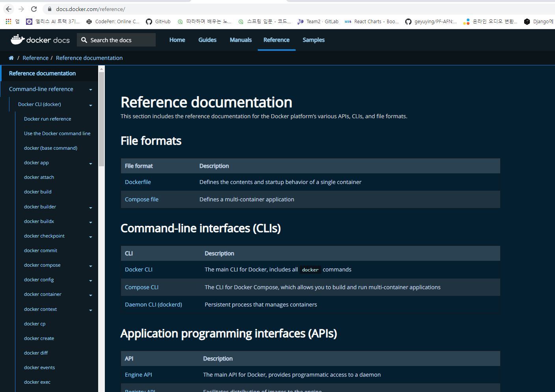The height and width of the screenshot is (392, 555).
Task: Click Reference in the breadcrumb
Action: coord(35,58)
